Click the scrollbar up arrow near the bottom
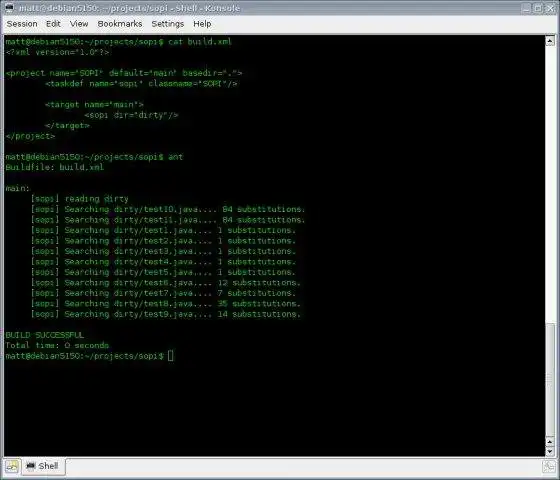Viewport: 560px width, 480px height. pyautogui.click(x=550, y=442)
